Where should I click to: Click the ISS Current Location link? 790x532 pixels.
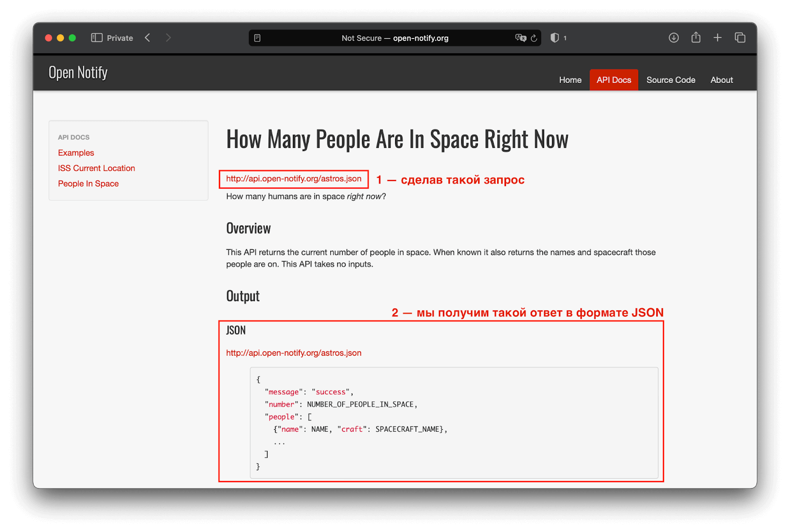point(96,168)
